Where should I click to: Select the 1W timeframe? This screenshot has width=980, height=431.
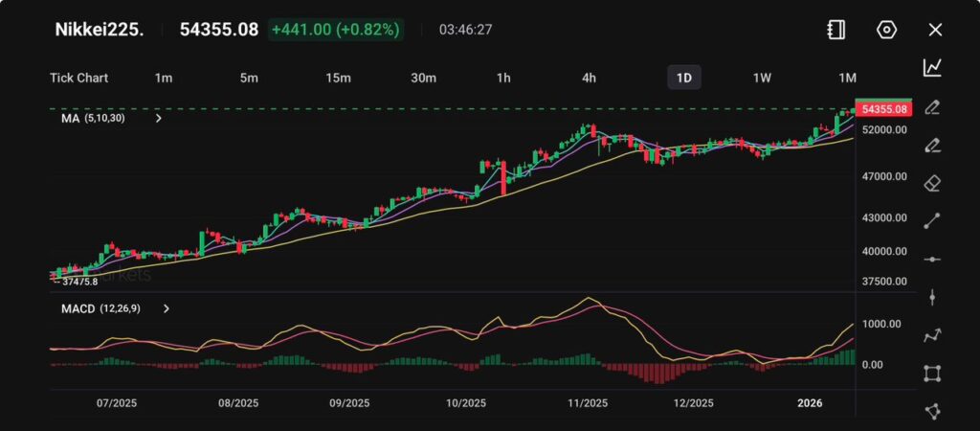point(762,78)
